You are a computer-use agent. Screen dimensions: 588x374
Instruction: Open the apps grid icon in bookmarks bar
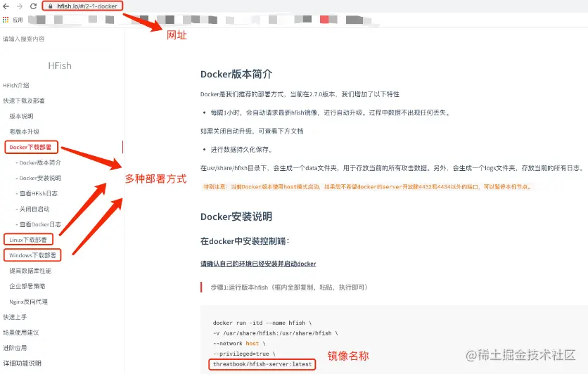[x=6, y=20]
